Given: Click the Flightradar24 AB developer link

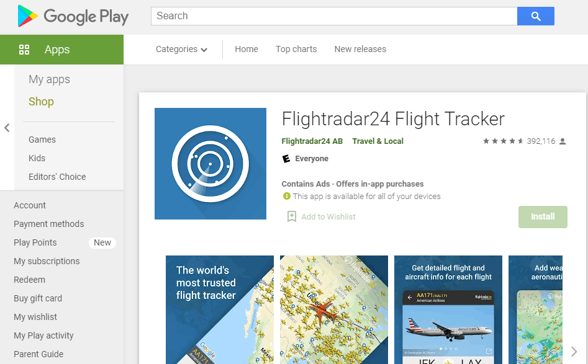Looking at the screenshot, I should click(x=312, y=141).
